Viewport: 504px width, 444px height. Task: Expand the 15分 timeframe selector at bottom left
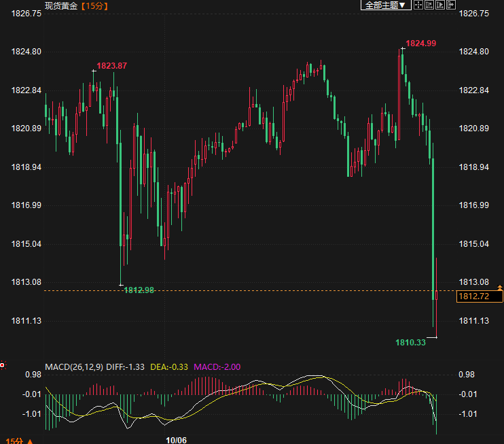click(x=16, y=440)
